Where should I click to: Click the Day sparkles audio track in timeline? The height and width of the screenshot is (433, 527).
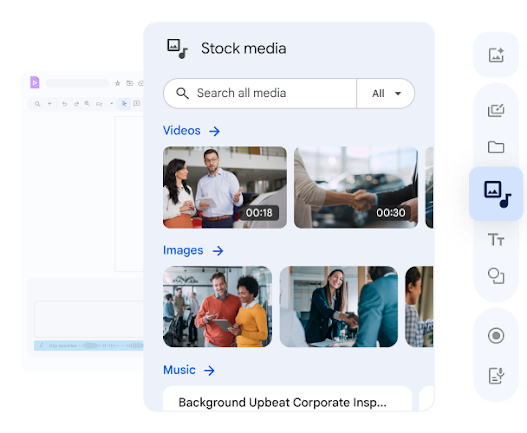[89, 346]
